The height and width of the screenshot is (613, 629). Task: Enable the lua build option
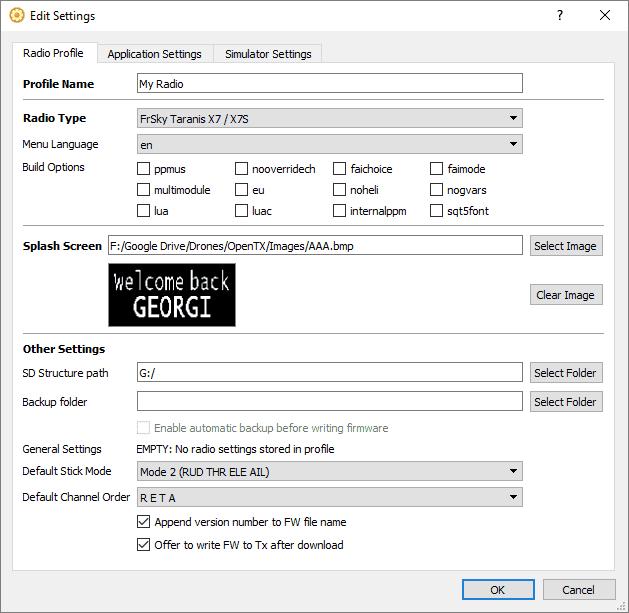tap(143, 211)
